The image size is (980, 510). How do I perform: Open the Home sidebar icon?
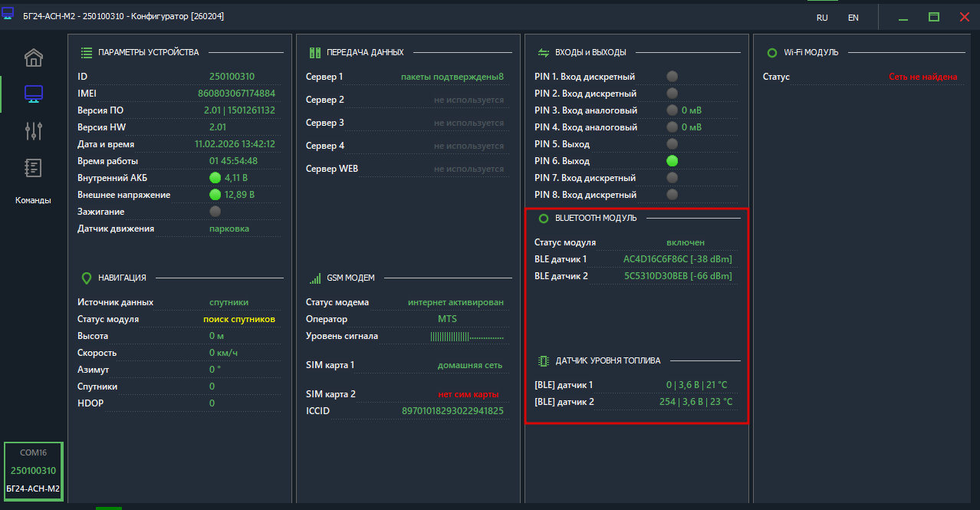[x=34, y=58]
